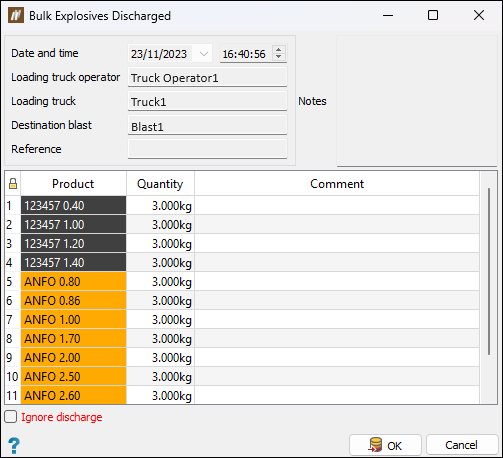Increase time with the up spinner arrow

(x=279, y=49)
